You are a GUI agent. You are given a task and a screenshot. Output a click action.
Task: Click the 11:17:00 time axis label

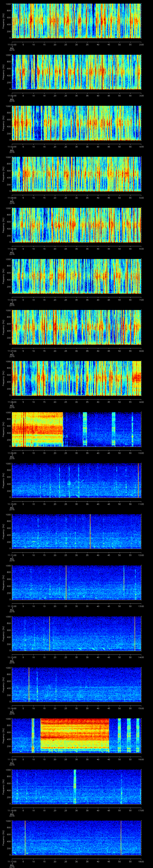pos(12,861)
